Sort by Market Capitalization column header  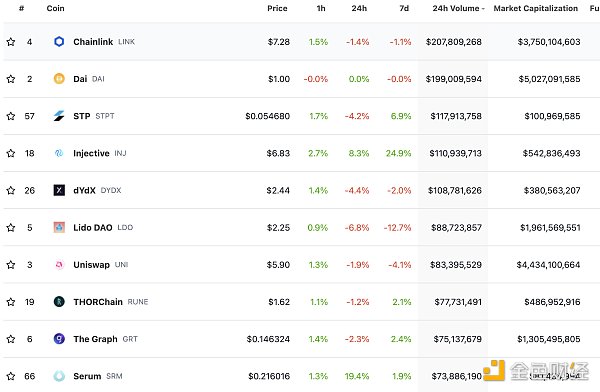tap(535, 8)
